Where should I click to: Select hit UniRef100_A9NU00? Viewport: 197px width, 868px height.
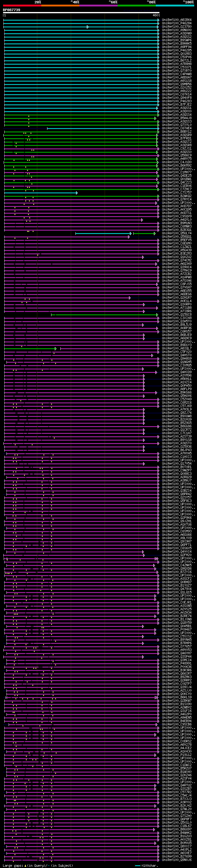tap(177, 30)
